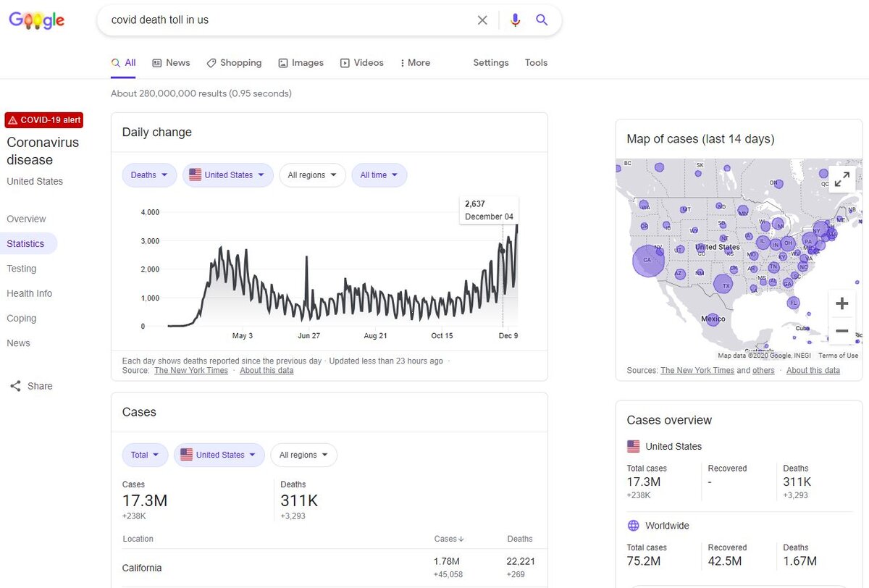869x588 pixels.
Task: Click the California bubble on map
Action: pyautogui.click(x=648, y=261)
